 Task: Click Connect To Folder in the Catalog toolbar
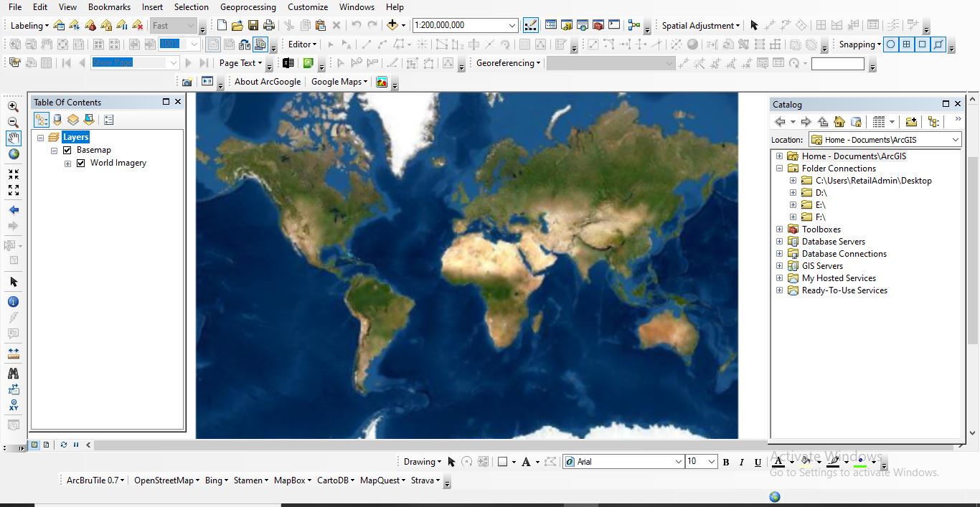click(913, 122)
